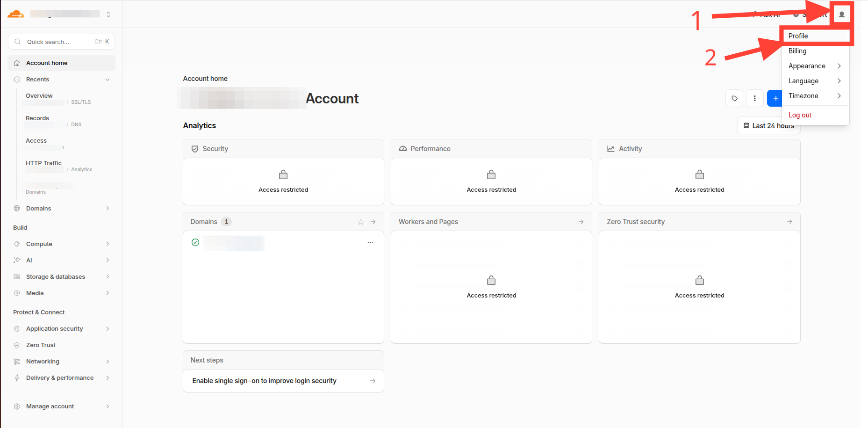868x428 pixels.
Task: Expand the Compute sidebar chevron
Action: [x=108, y=244]
